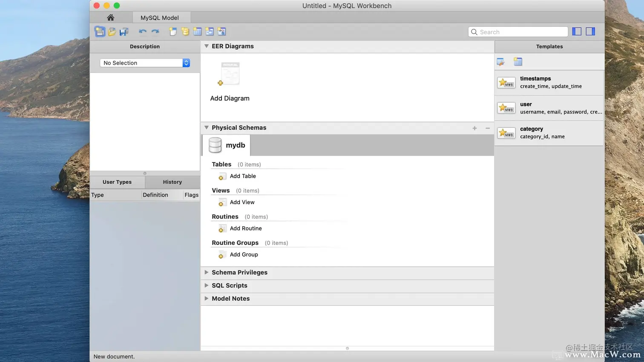
Task: Click the timestamps template star icon
Action: pyautogui.click(x=506, y=83)
